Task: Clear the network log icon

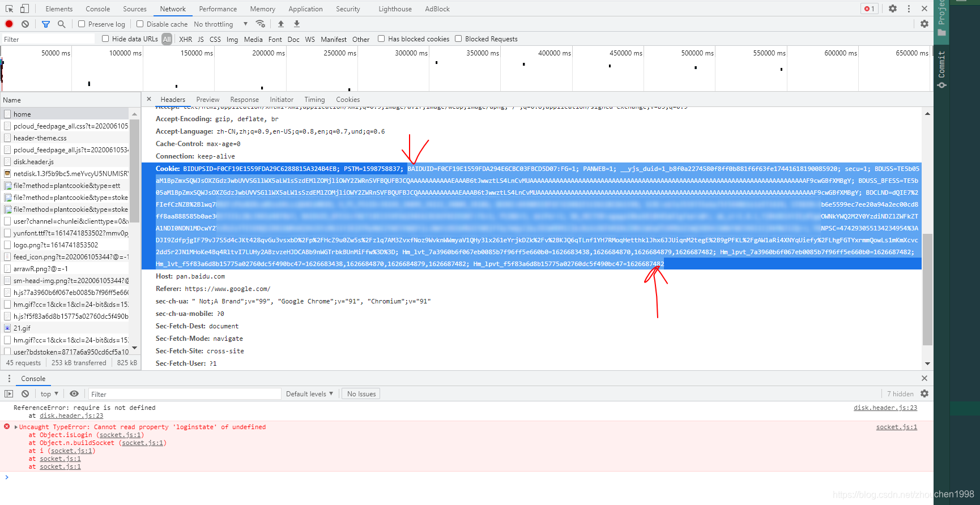Action: pyautogui.click(x=25, y=24)
